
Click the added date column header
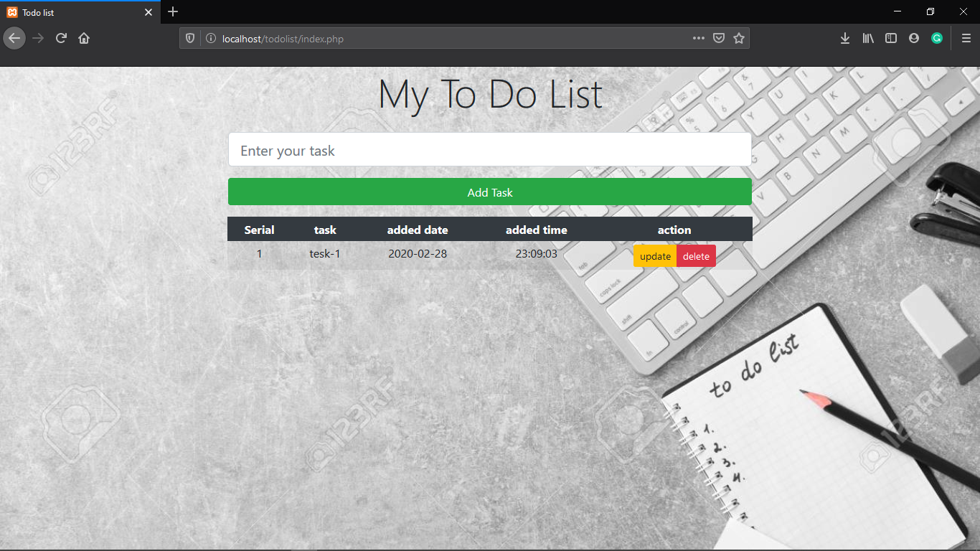click(x=418, y=230)
